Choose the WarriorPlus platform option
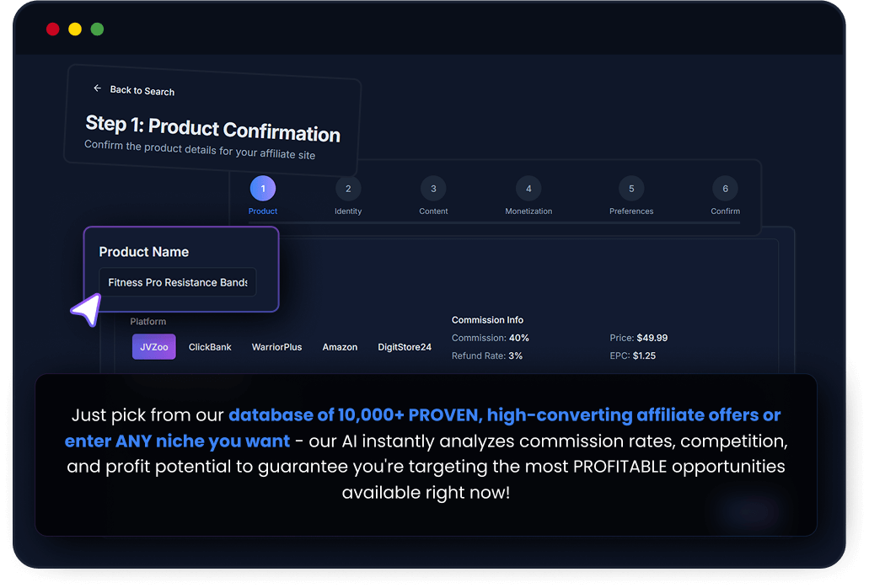The width and height of the screenshot is (869, 588). 276,347
